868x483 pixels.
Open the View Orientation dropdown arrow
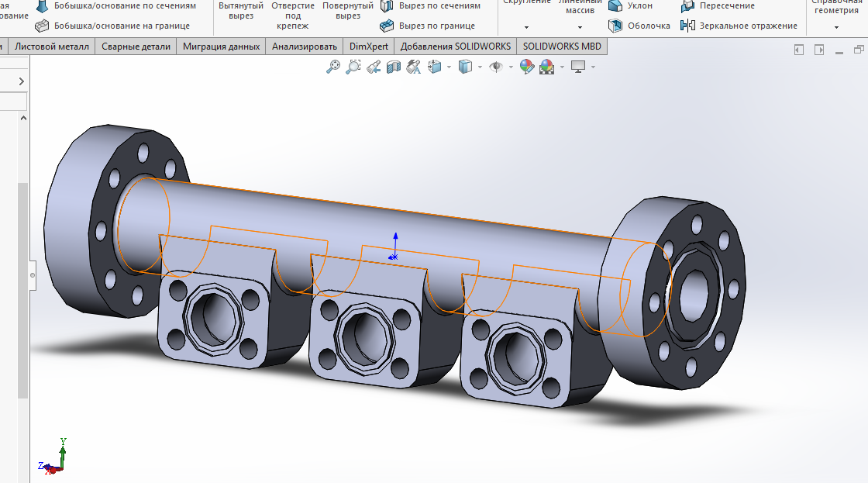448,67
